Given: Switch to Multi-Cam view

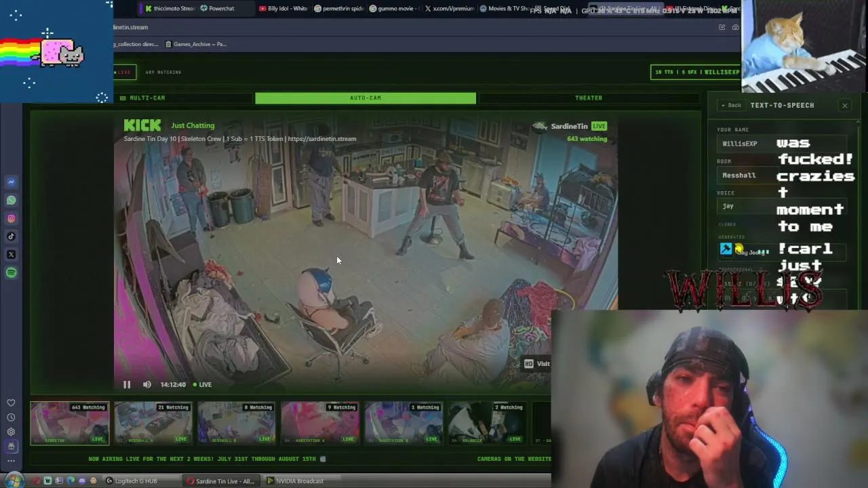Looking at the screenshot, I should pos(142,98).
